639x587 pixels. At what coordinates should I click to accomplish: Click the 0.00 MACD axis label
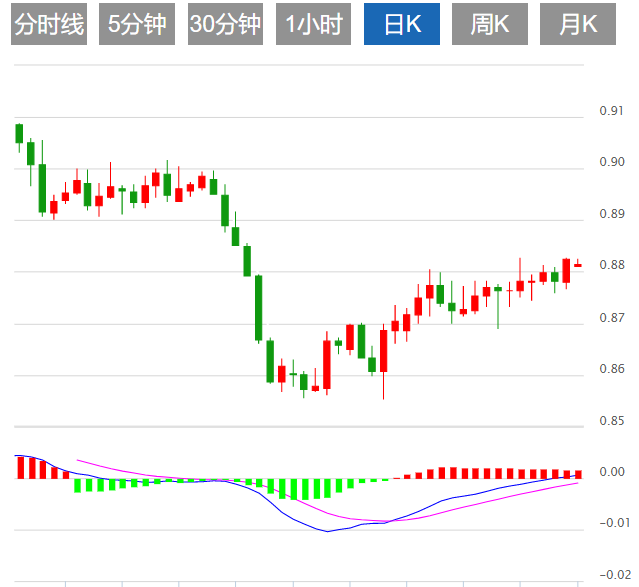(x=612, y=472)
